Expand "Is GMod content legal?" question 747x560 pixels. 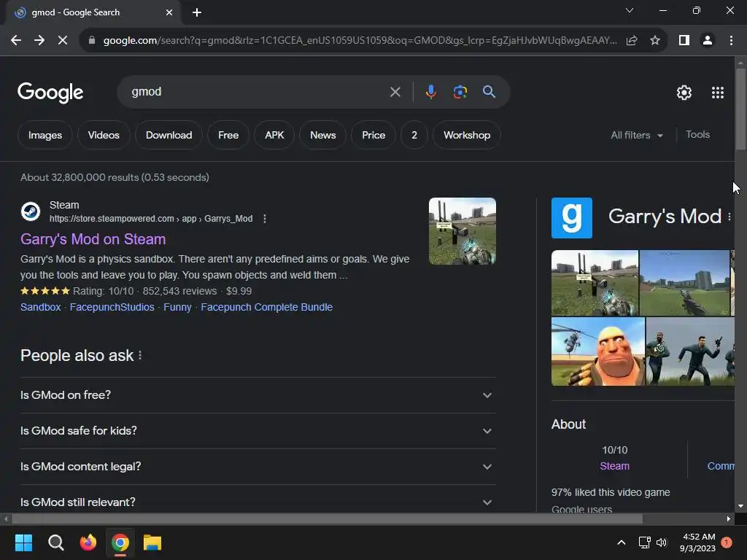pos(258,467)
